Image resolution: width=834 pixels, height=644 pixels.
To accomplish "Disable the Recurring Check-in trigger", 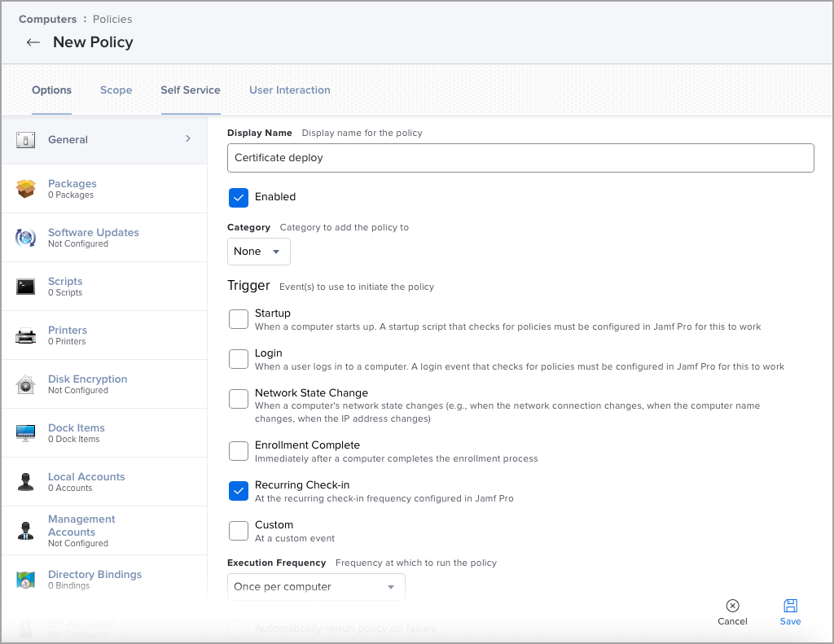I will tap(239, 491).
